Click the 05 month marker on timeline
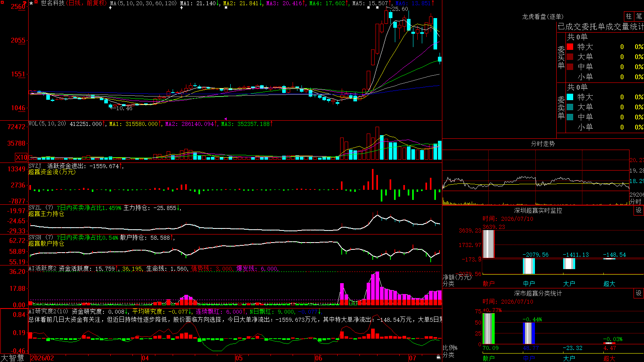 pyautogui.click(x=239, y=358)
